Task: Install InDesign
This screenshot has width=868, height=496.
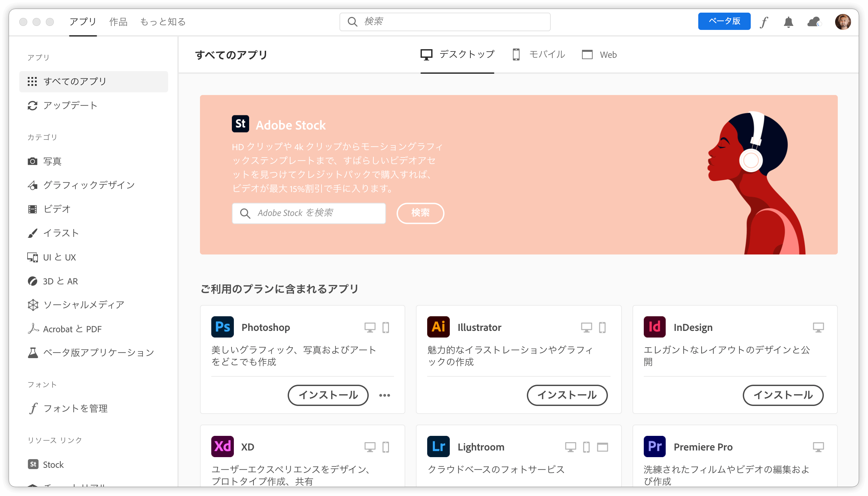Action: click(x=783, y=395)
